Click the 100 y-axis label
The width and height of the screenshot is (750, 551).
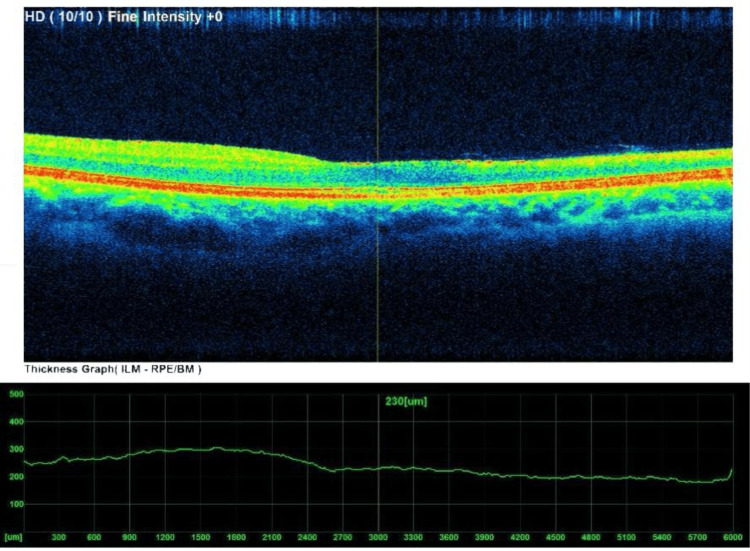click(x=17, y=504)
